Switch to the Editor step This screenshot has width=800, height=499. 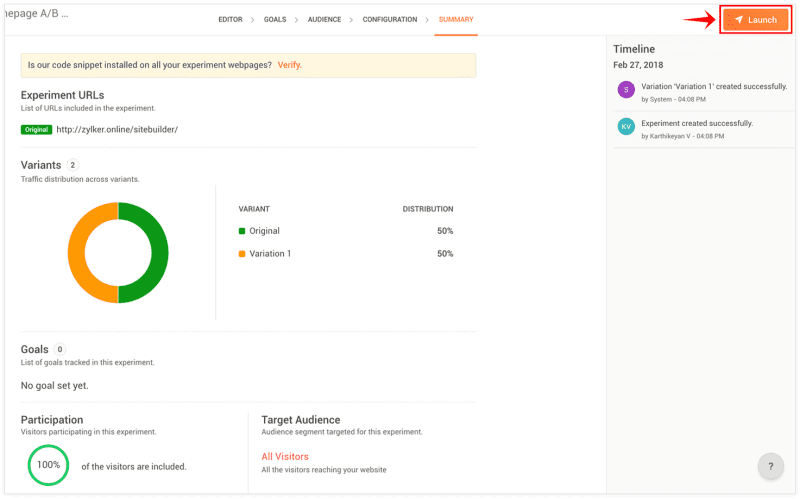pyautogui.click(x=231, y=19)
